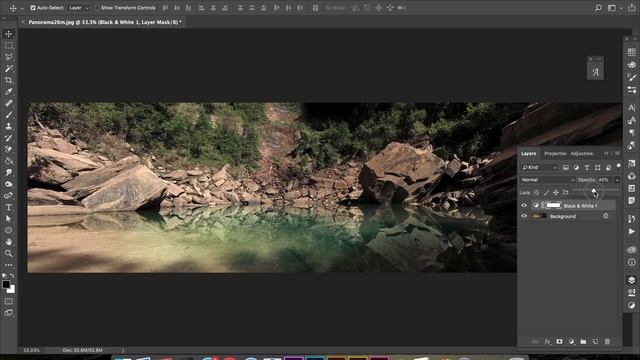Screen dimensions: 640x360
Task: Select the History Brush tool
Action: coord(9,138)
